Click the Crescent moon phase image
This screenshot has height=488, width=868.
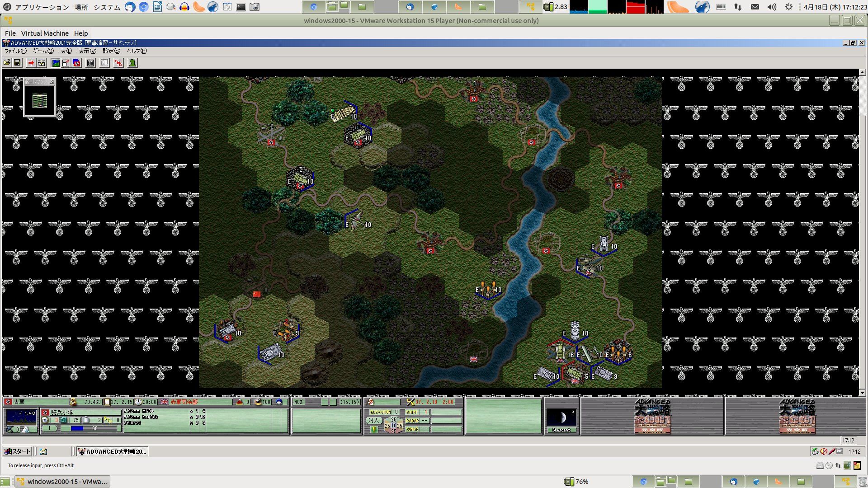(x=561, y=418)
